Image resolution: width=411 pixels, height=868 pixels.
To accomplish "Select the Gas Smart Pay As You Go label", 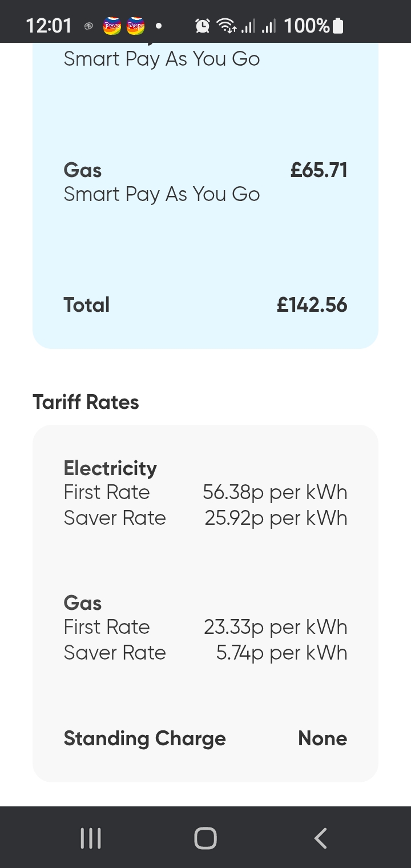I will click(x=162, y=194).
